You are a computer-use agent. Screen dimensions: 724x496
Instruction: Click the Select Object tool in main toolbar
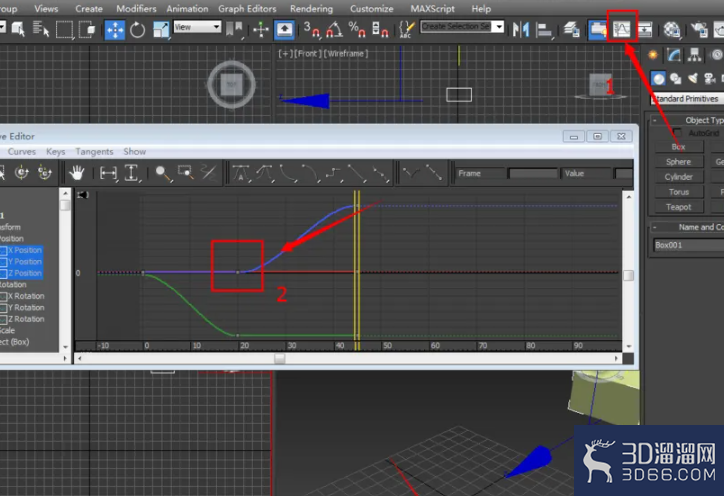pos(18,30)
